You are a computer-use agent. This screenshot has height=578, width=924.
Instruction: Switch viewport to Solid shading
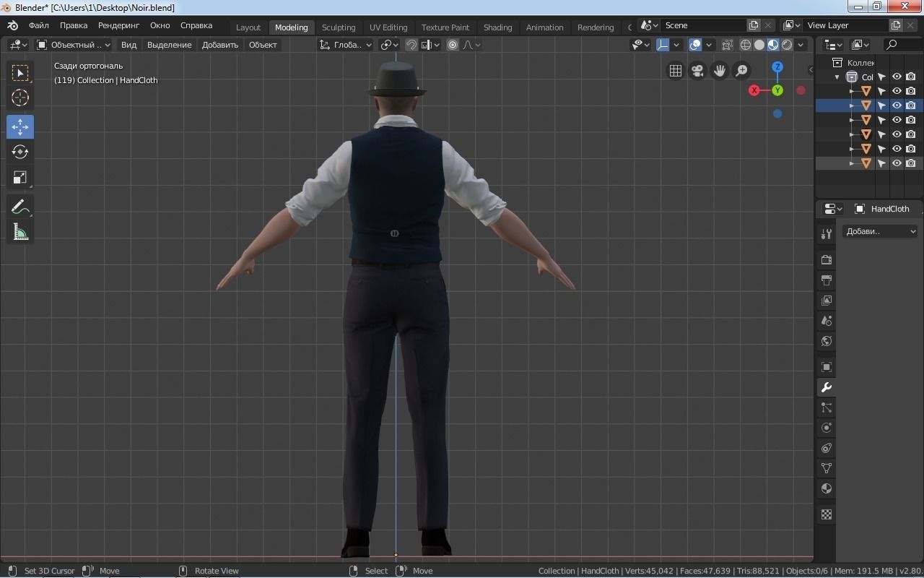pos(759,45)
